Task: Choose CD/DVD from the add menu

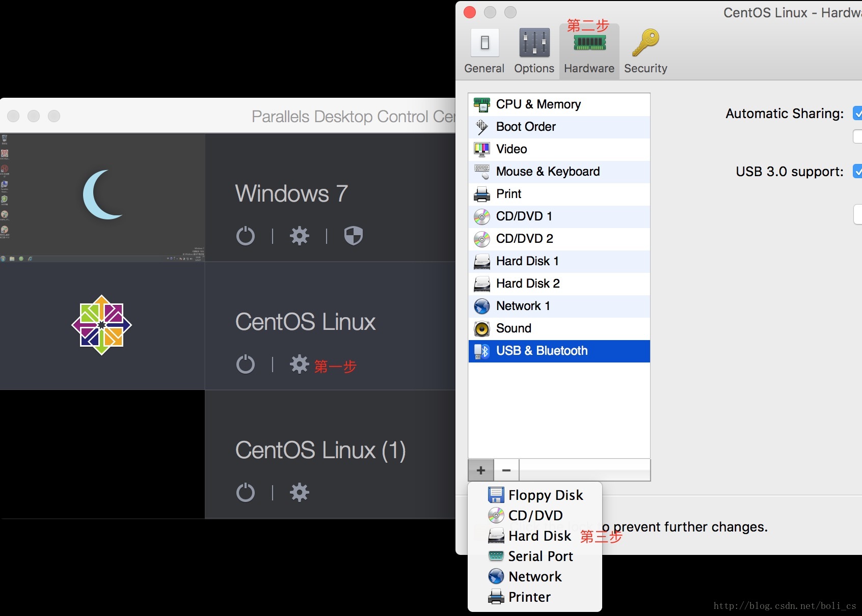Action: (x=535, y=515)
